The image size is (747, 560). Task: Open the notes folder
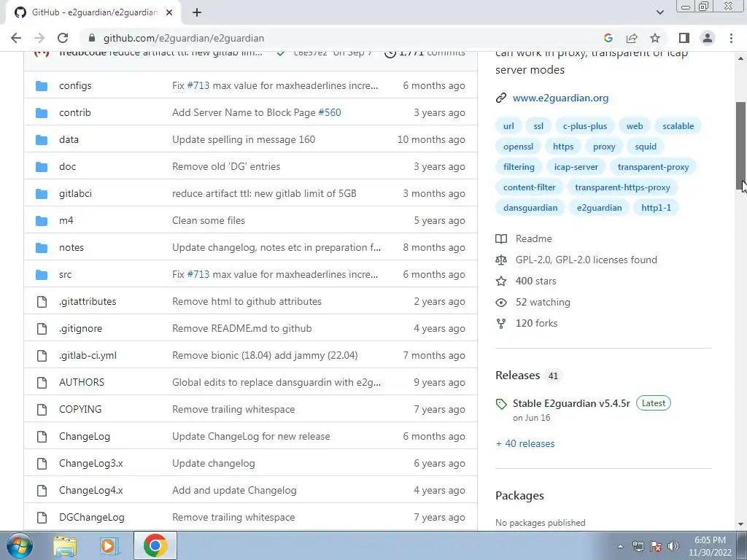click(71, 248)
